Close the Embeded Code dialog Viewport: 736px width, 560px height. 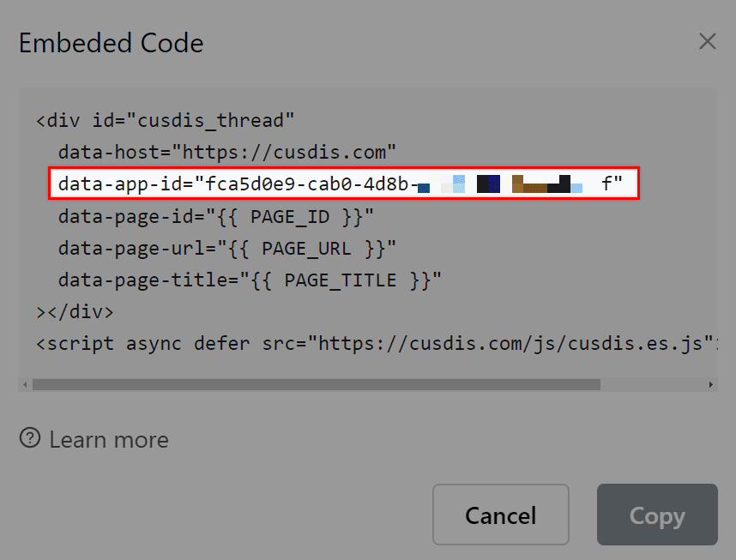pyautogui.click(x=707, y=40)
